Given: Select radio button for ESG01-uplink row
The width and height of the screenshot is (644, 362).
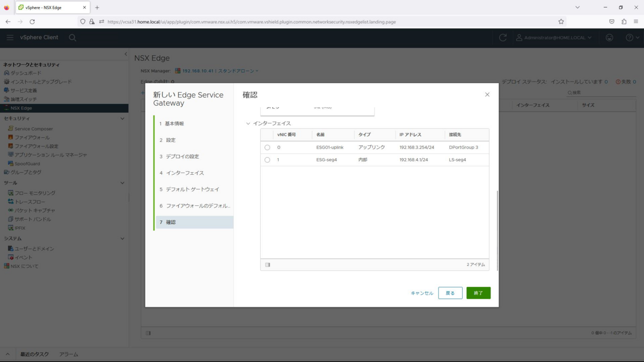Looking at the screenshot, I should [x=267, y=147].
